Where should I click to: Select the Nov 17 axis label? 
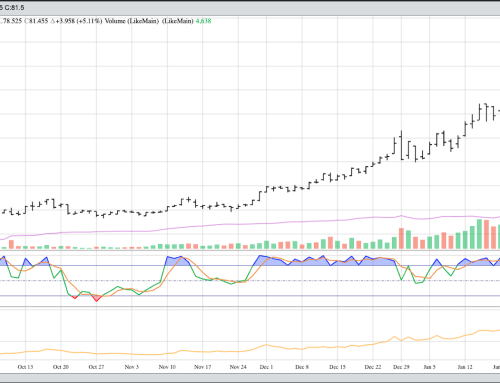click(203, 367)
